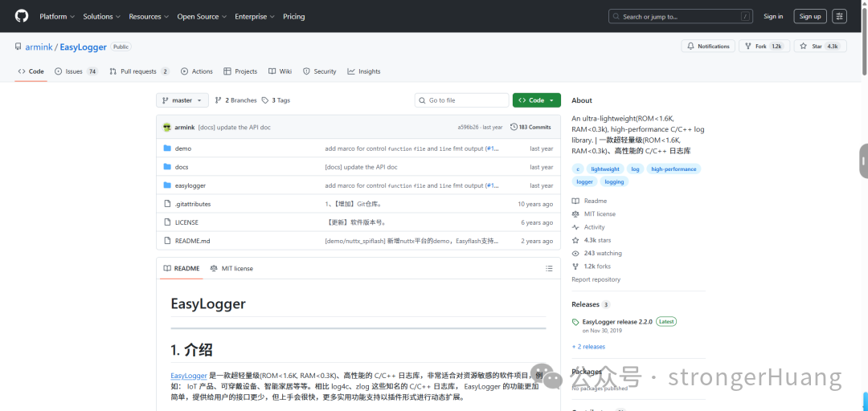Open the LICENSE file

tap(186, 222)
